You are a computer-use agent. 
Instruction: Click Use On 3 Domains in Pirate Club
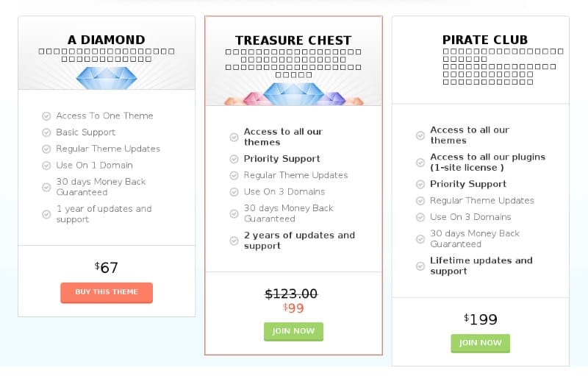(470, 217)
